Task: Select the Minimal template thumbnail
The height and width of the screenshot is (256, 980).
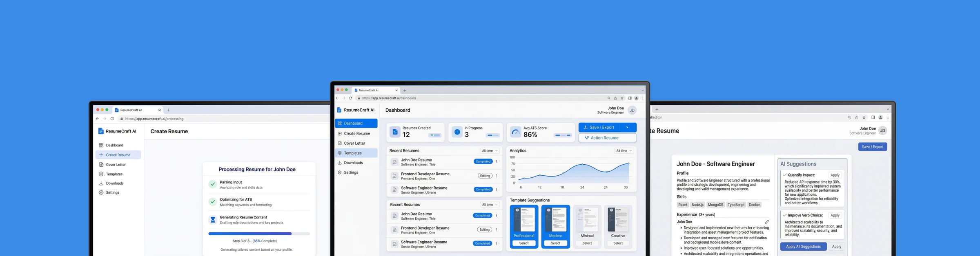Action: [587, 220]
